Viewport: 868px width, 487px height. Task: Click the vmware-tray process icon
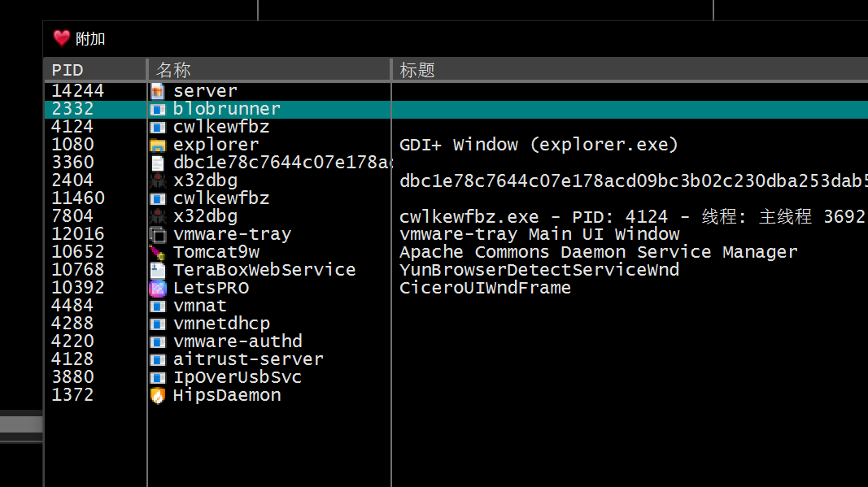click(158, 235)
